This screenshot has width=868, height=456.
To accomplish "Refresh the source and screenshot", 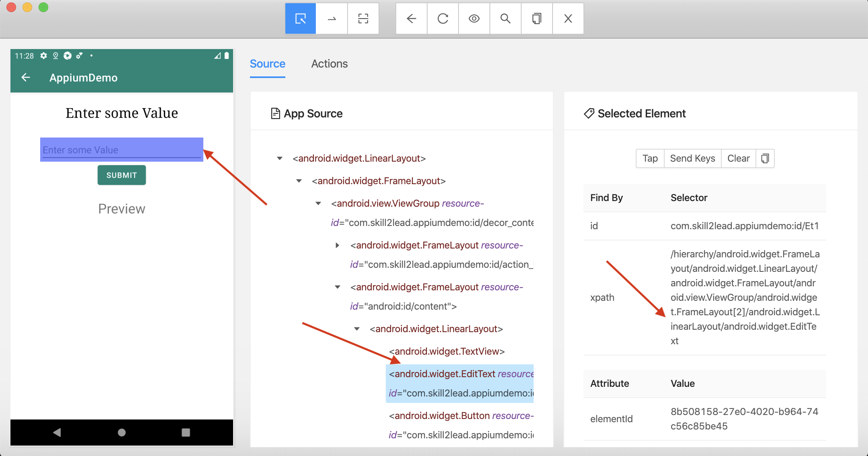I will (x=442, y=18).
